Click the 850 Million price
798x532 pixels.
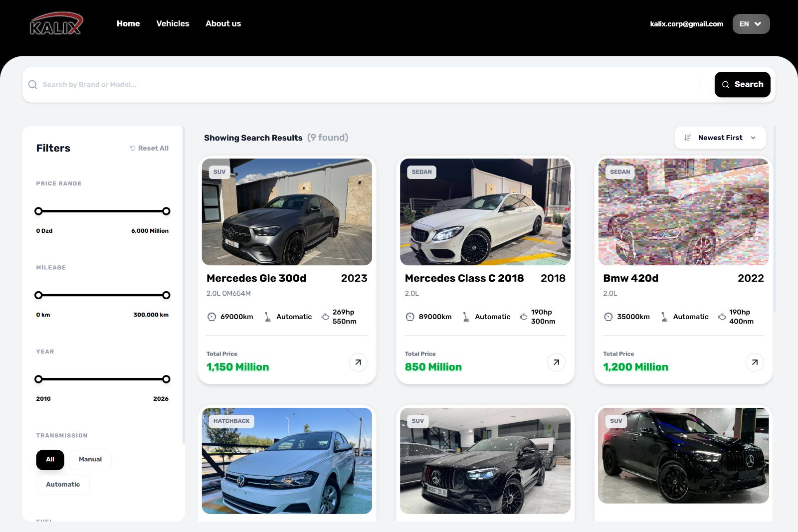pos(433,367)
